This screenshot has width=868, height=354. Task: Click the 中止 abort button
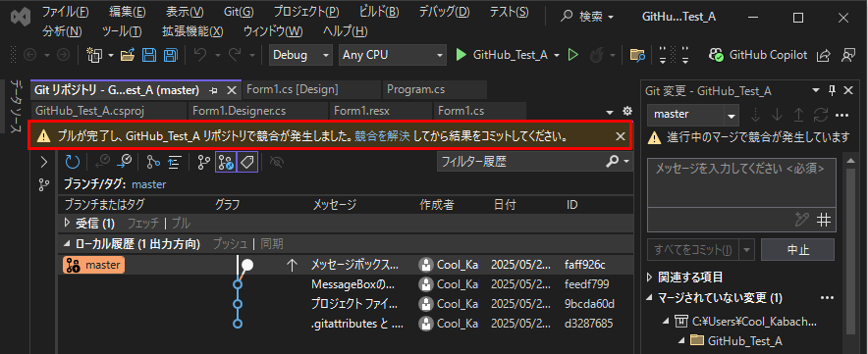[x=797, y=249]
